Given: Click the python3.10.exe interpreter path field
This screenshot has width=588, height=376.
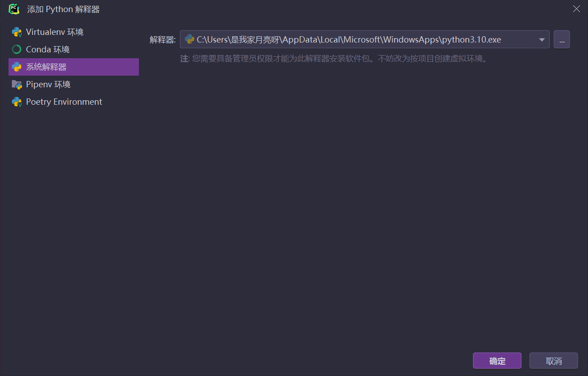Looking at the screenshot, I should click(x=365, y=39).
